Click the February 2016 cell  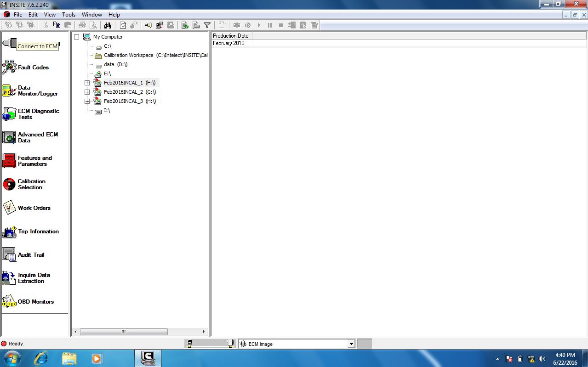point(228,43)
